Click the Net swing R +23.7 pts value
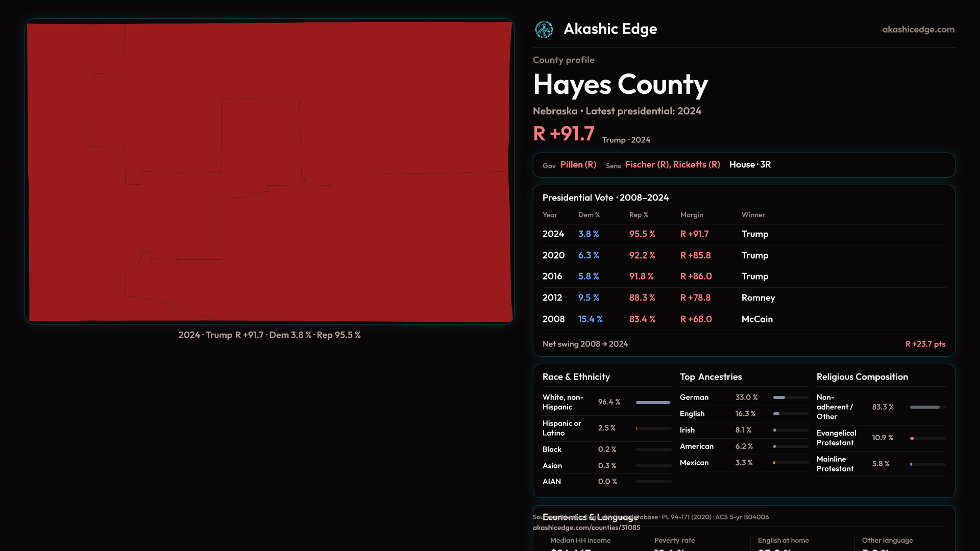 [x=925, y=344]
